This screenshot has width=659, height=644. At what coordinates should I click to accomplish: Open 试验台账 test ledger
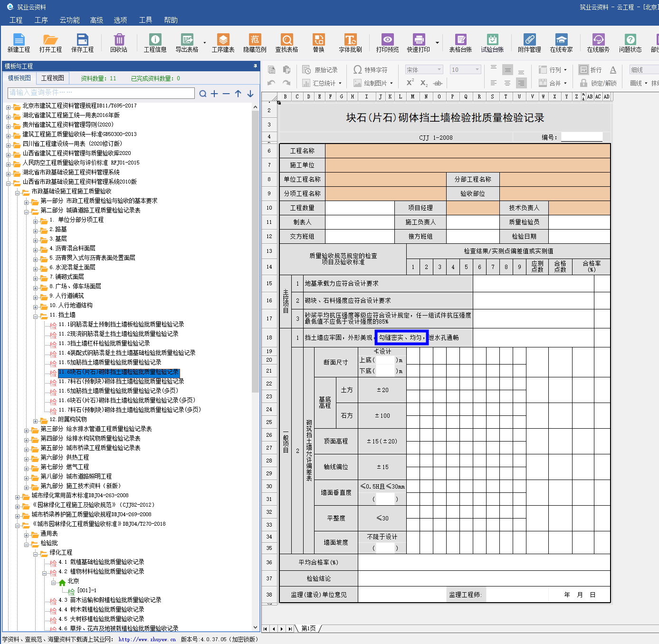tap(493, 43)
